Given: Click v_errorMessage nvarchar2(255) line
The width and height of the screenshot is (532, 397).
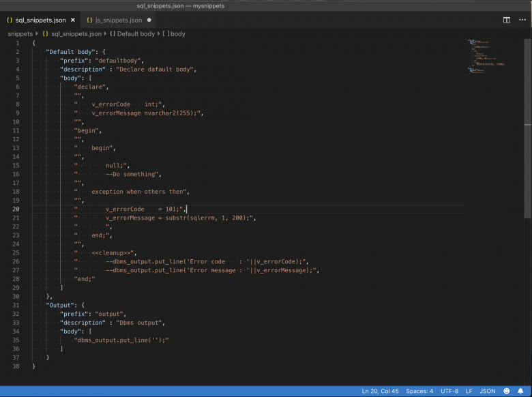Looking at the screenshot, I should coord(137,113).
